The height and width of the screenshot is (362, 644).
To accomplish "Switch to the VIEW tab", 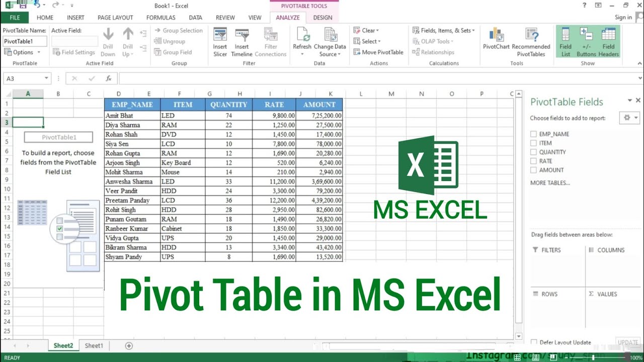I will point(255,18).
